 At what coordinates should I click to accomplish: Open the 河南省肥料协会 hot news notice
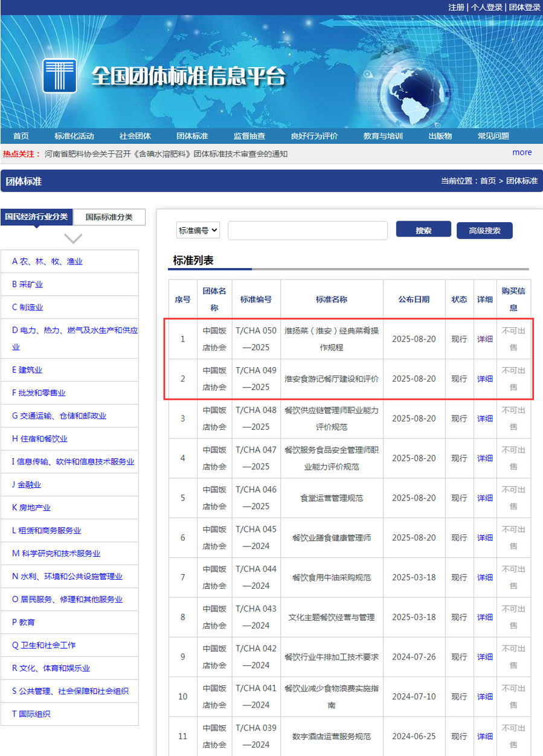tap(166, 154)
